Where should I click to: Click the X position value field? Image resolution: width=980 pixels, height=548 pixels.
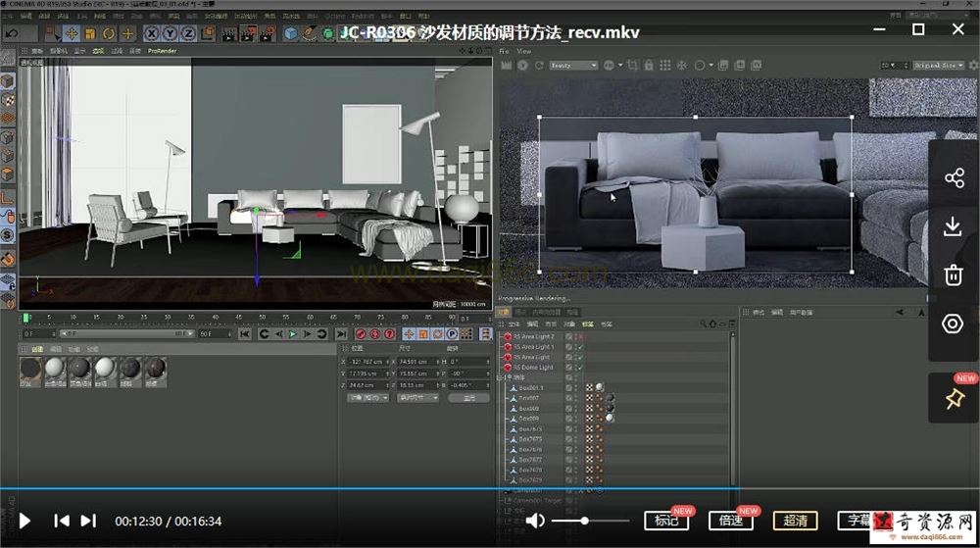click(x=367, y=362)
